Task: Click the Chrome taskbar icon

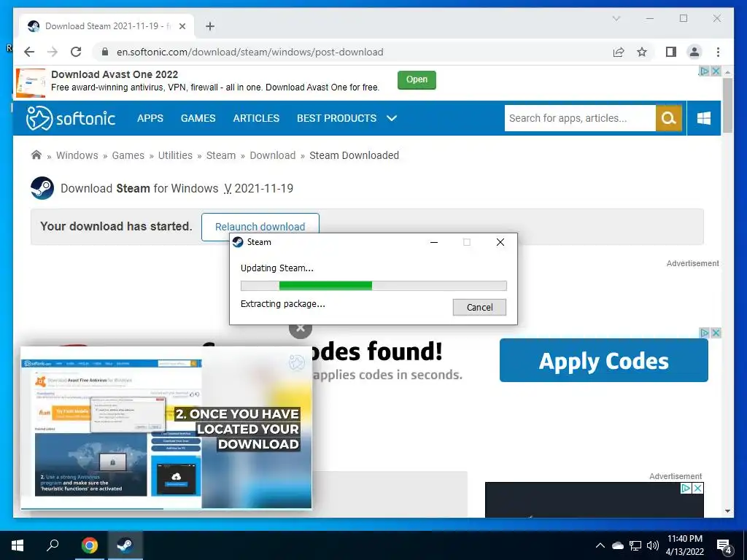Action: (89, 545)
